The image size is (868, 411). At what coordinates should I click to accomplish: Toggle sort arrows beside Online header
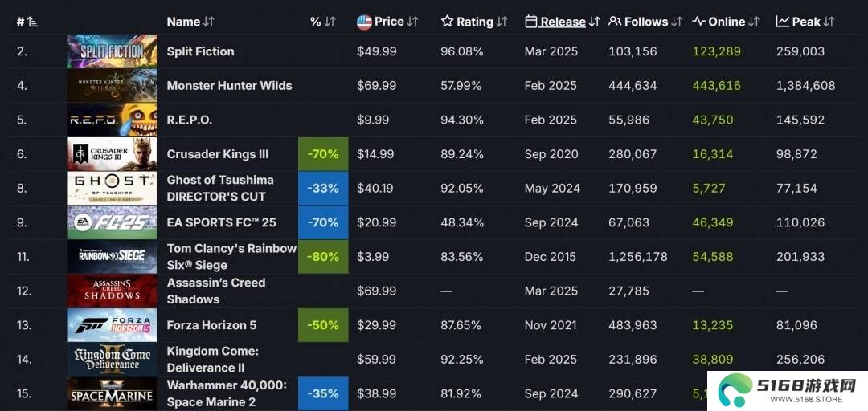[x=754, y=22]
